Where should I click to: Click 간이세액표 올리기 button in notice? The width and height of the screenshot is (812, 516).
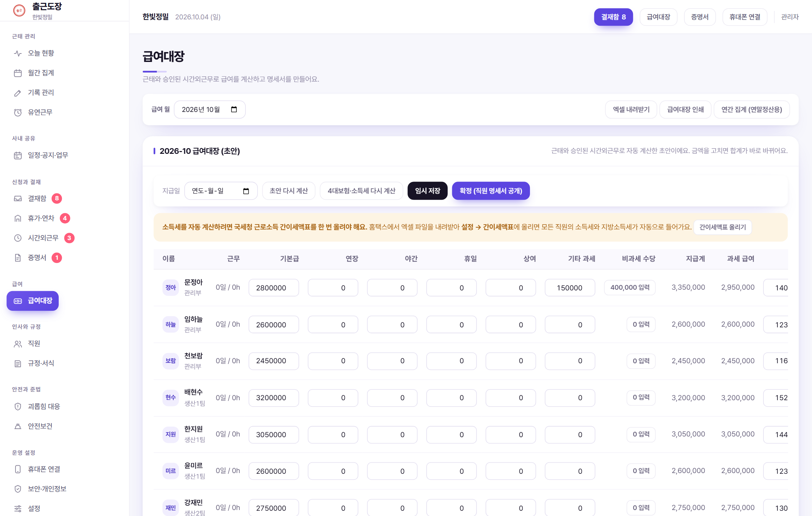coord(723,227)
